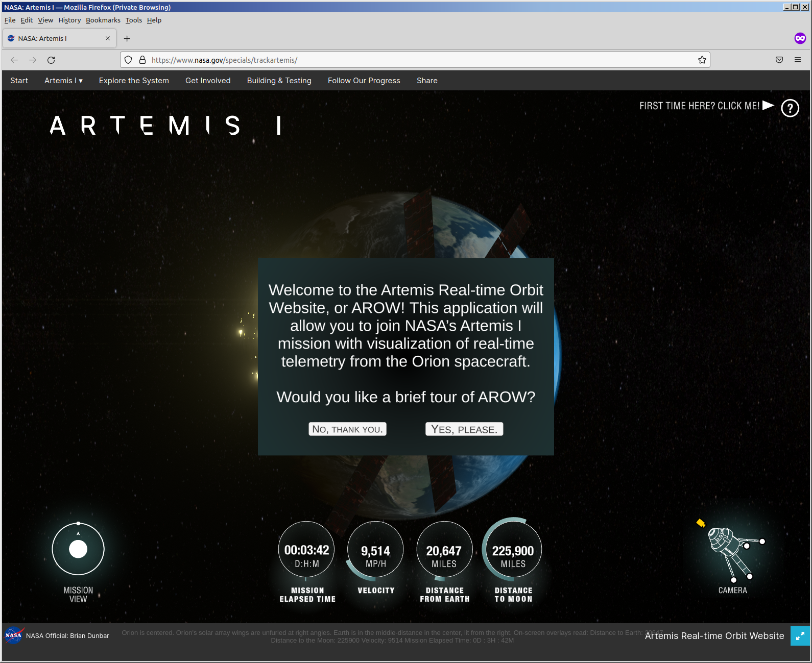Open the History menu
812x663 pixels.
[69, 20]
